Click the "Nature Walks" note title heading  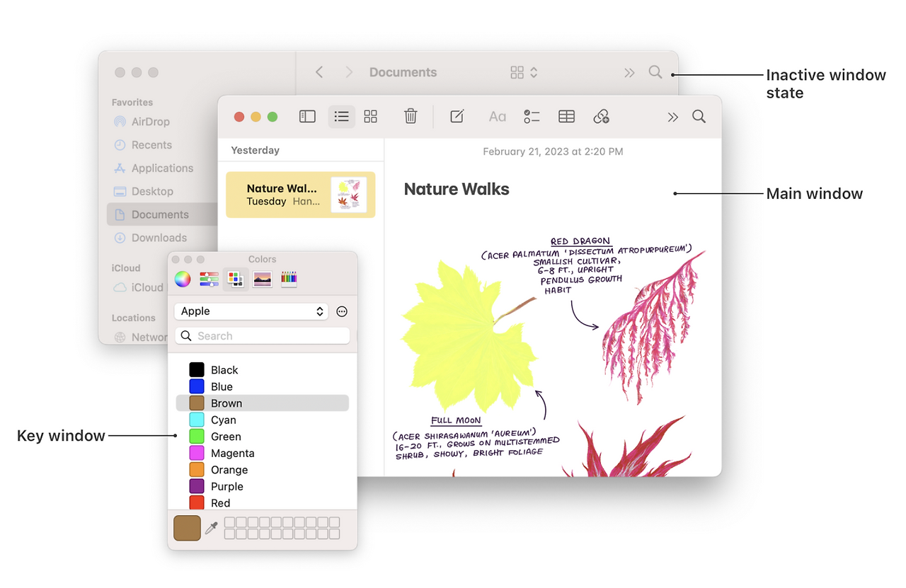[x=457, y=189]
